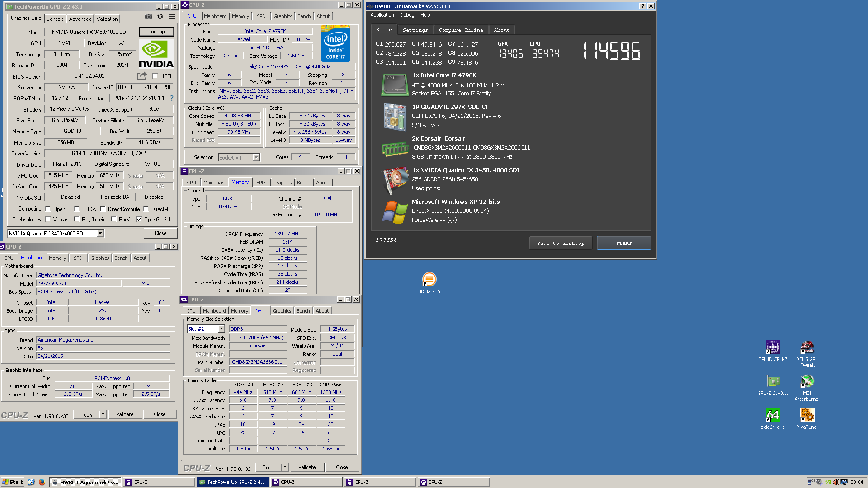
Task: Click the CPU chip icon in Aquamark
Action: tap(395, 85)
